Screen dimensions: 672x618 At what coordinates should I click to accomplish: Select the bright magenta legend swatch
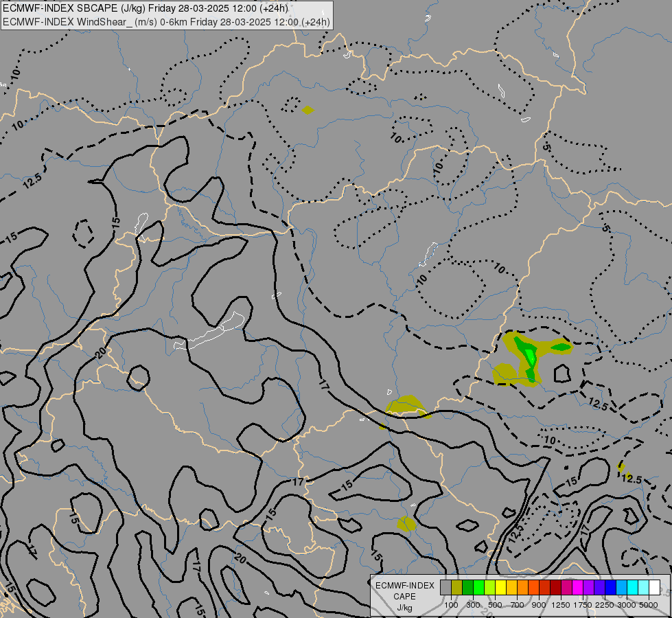point(578,587)
